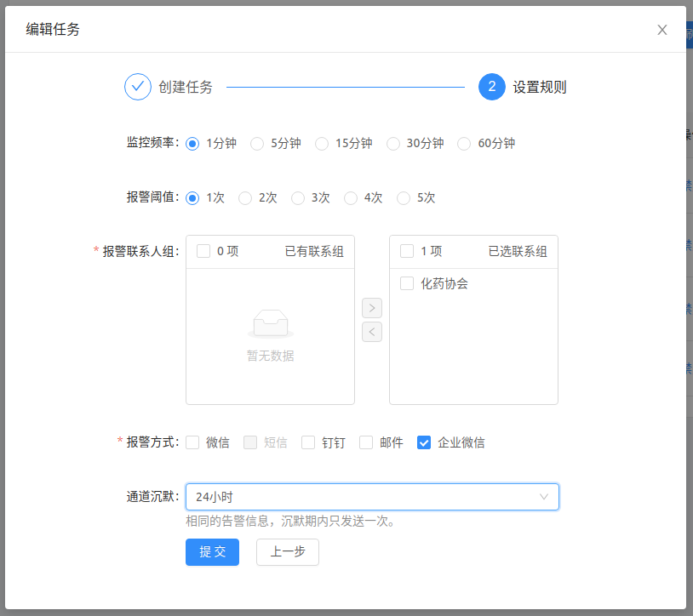Set 报警阈值 to 3次
The image size is (693, 616).
pyautogui.click(x=298, y=198)
